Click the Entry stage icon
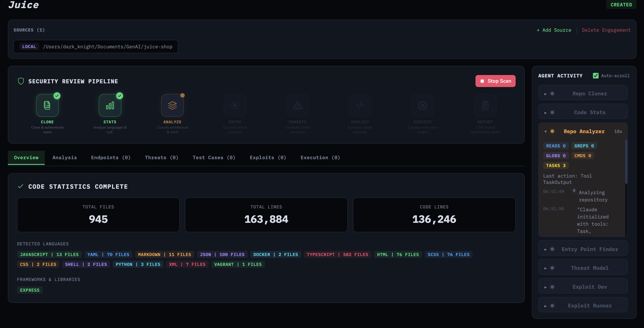The image size is (644, 328). pos(235,105)
